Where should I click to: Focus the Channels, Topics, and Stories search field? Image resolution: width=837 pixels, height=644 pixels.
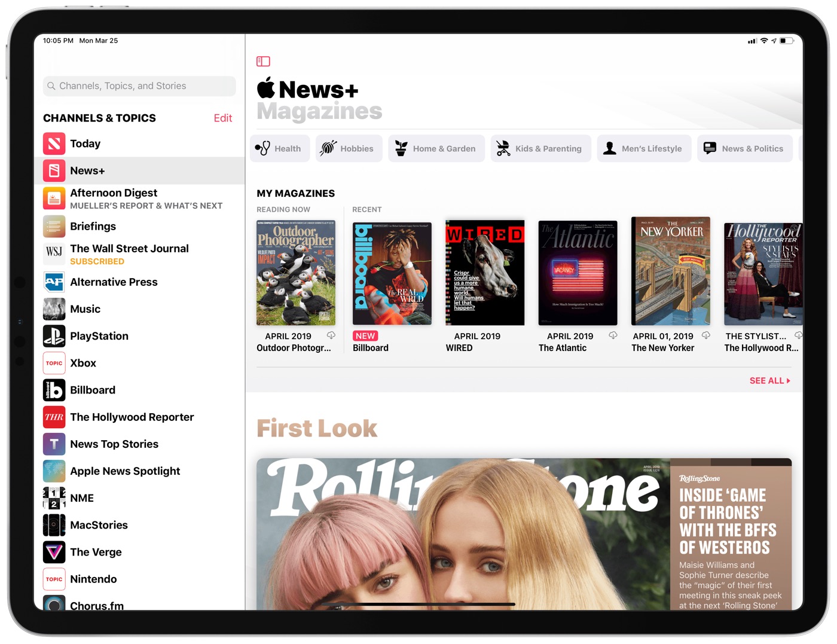pyautogui.click(x=139, y=86)
